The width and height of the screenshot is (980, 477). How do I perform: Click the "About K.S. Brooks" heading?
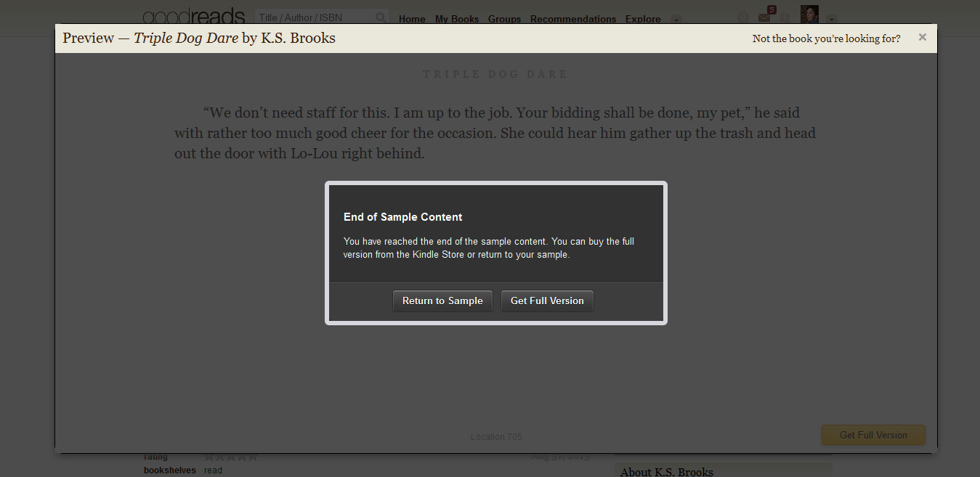(x=667, y=472)
